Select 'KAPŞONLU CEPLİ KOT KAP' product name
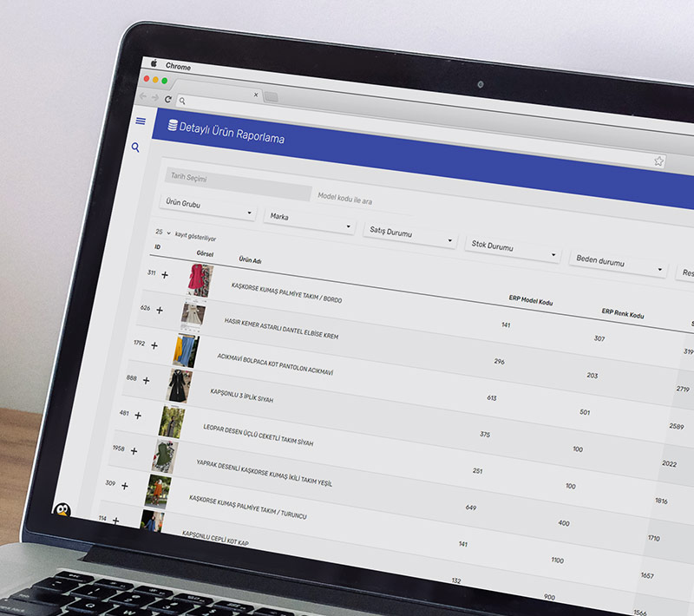694x616 pixels. (215, 538)
